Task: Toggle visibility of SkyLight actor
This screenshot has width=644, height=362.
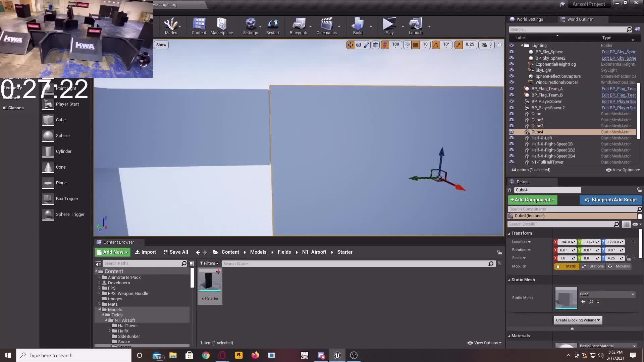Action: [x=512, y=70]
